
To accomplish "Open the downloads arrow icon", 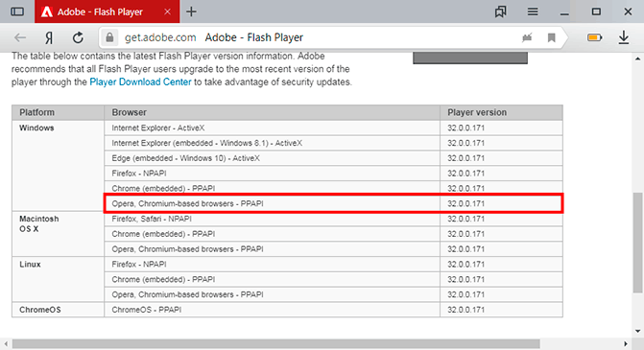I will [x=624, y=37].
